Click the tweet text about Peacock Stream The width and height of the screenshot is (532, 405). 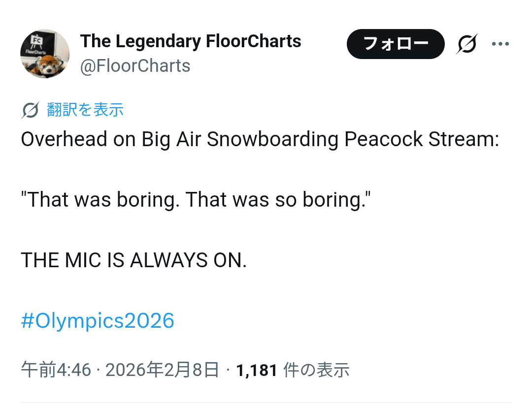click(x=260, y=140)
